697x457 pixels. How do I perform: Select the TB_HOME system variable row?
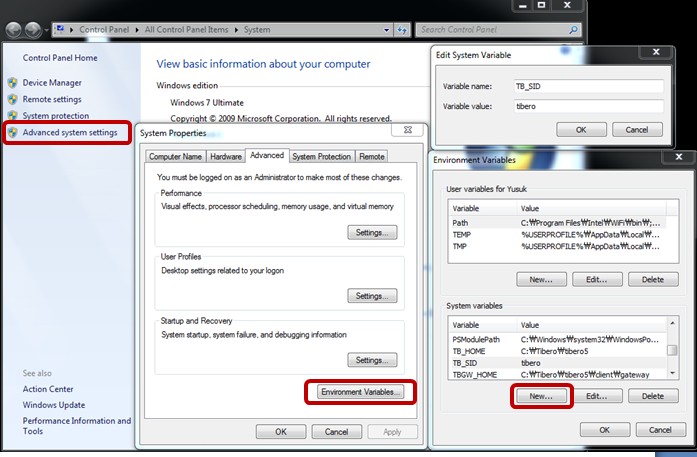point(557,351)
